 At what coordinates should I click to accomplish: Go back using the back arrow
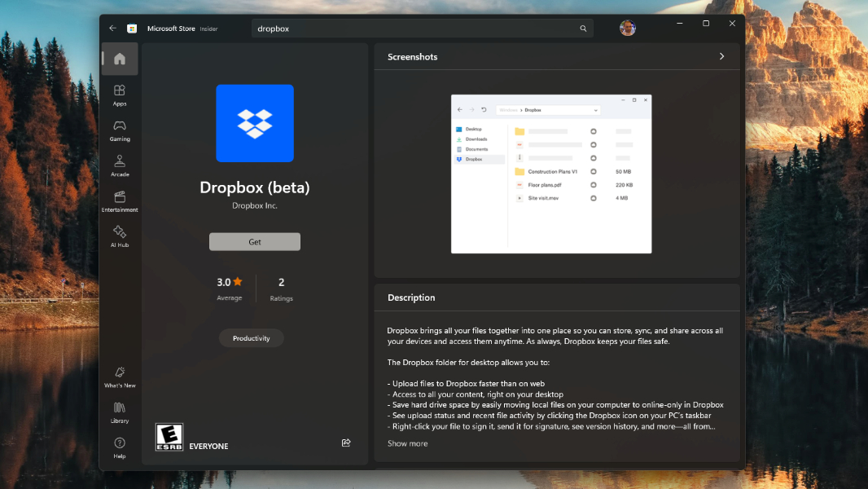pyautogui.click(x=112, y=27)
